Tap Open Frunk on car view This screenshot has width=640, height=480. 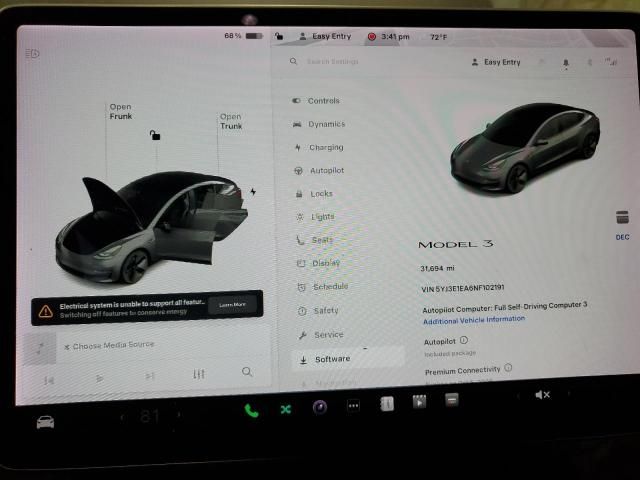[120, 111]
